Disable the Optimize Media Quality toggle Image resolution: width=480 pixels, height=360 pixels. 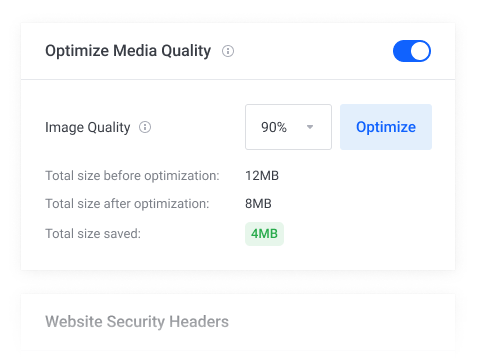coord(412,51)
